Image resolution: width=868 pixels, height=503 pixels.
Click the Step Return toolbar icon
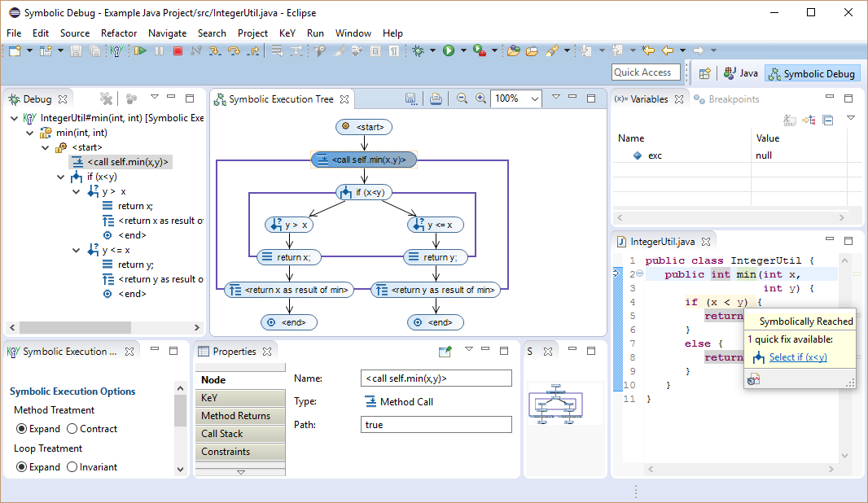point(253,51)
